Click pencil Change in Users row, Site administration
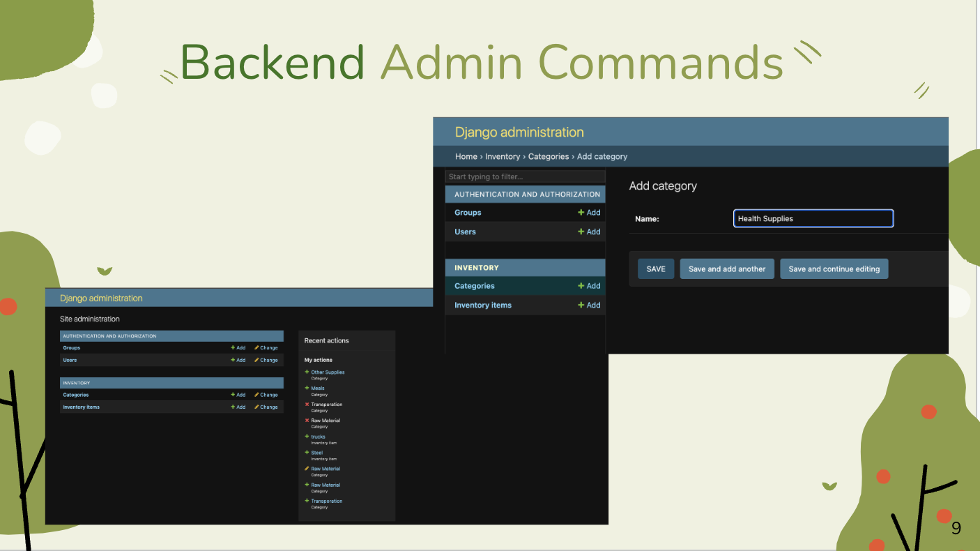This screenshot has height=551, width=980. pyautogui.click(x=266, y=361)
